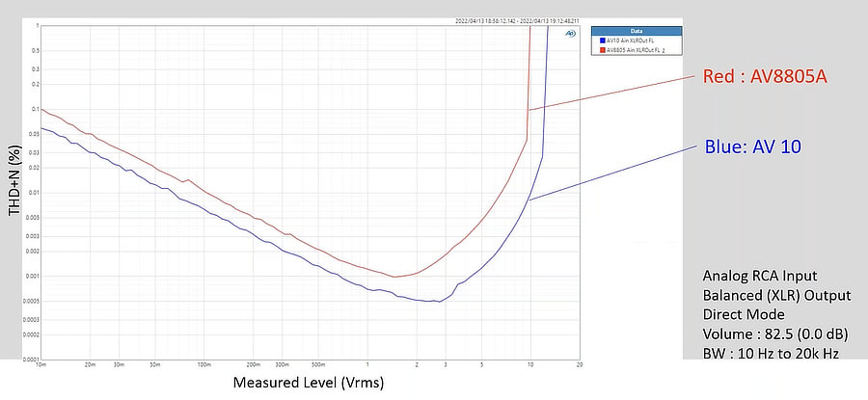Click the 'Volume : 82.5 (0.0 dB)' note
868x400 pixels.
pos(776,334)
